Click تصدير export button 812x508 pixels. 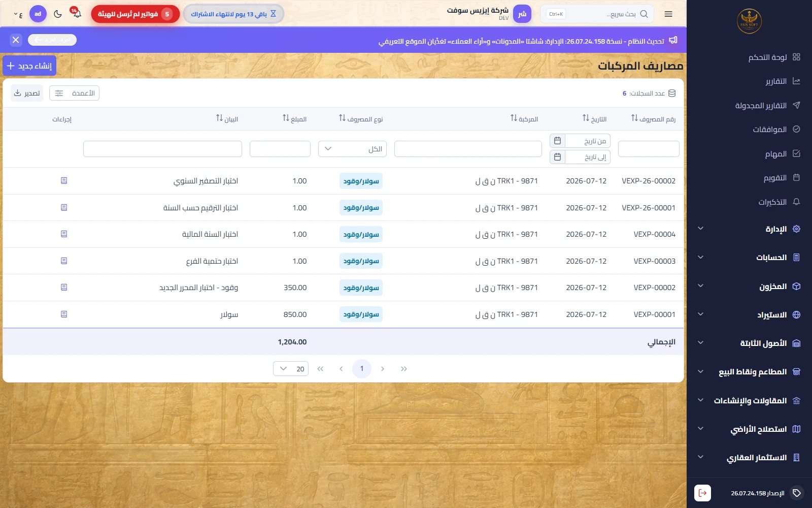pos(27,93)
